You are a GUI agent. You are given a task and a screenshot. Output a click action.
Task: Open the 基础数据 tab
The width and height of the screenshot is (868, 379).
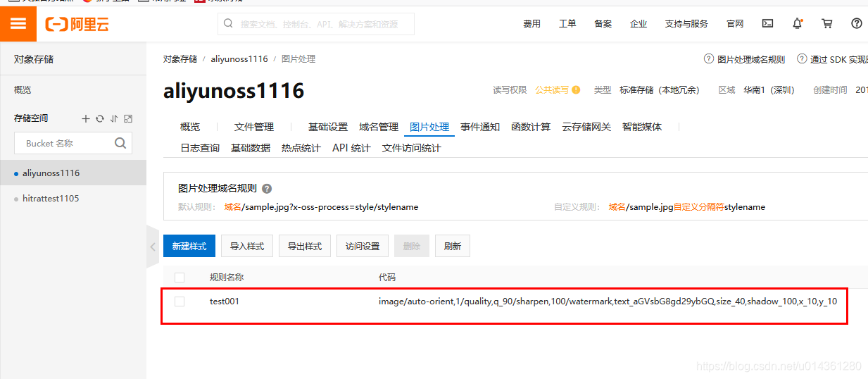(x=251, y=148)
